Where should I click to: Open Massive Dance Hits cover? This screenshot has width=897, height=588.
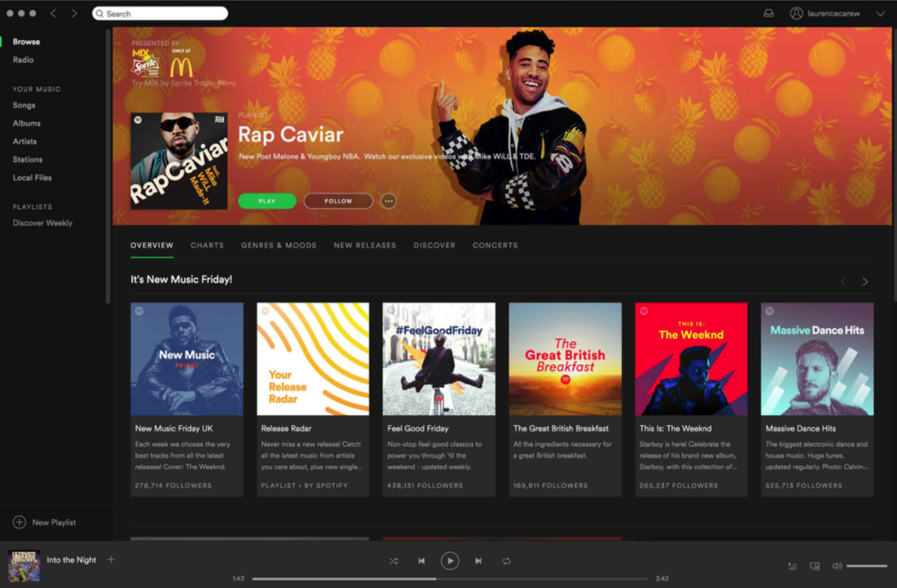(x=817, y=358)
